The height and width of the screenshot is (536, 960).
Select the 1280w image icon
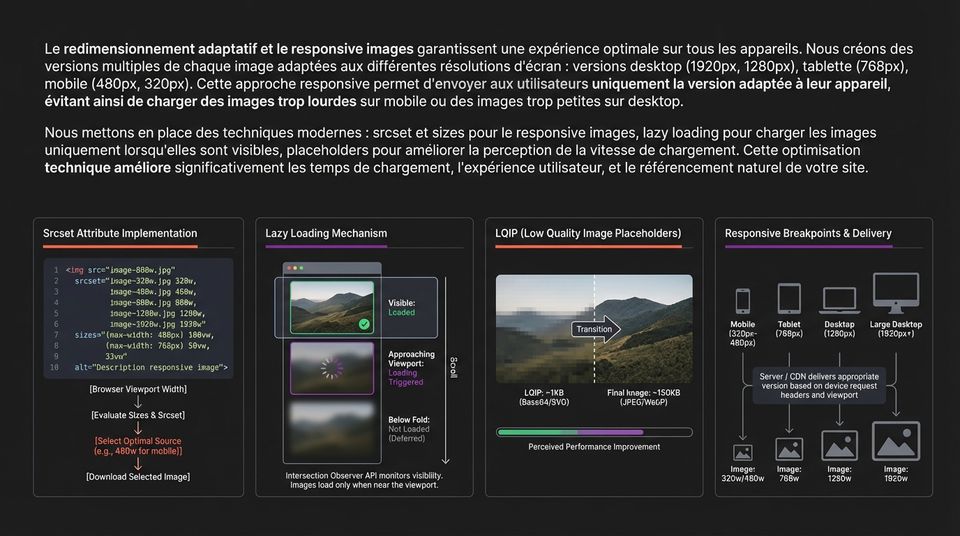[839, 445]
